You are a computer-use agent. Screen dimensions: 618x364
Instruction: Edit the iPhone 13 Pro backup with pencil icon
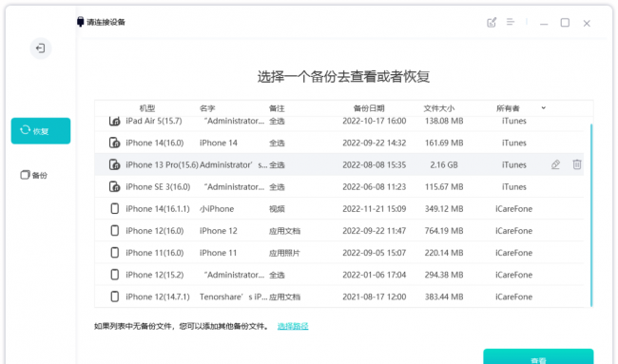[555, 164]
